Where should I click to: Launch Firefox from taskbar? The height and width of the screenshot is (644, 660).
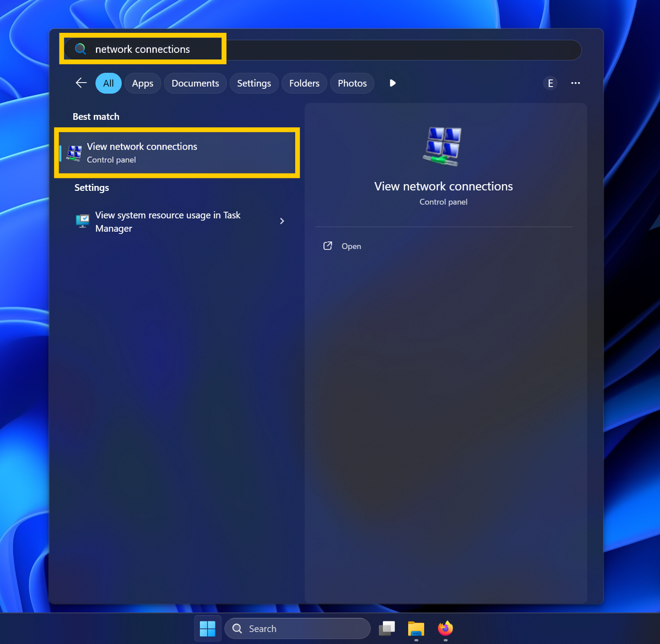[445, 628]
